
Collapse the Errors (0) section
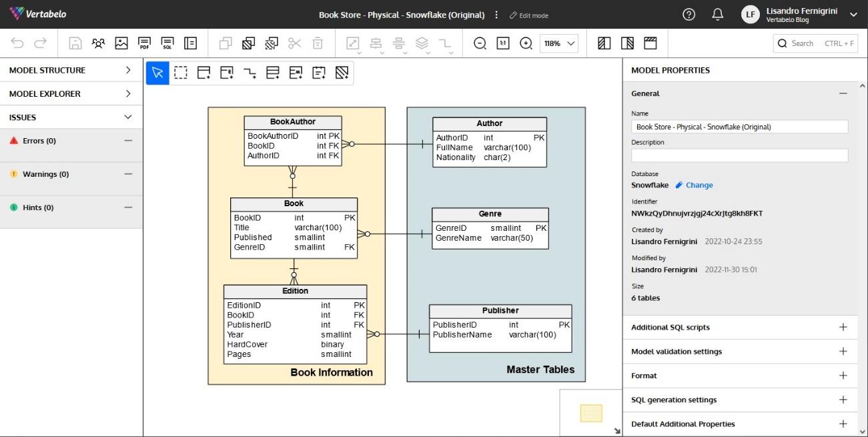pyautogui.click(x=128, y=141)
